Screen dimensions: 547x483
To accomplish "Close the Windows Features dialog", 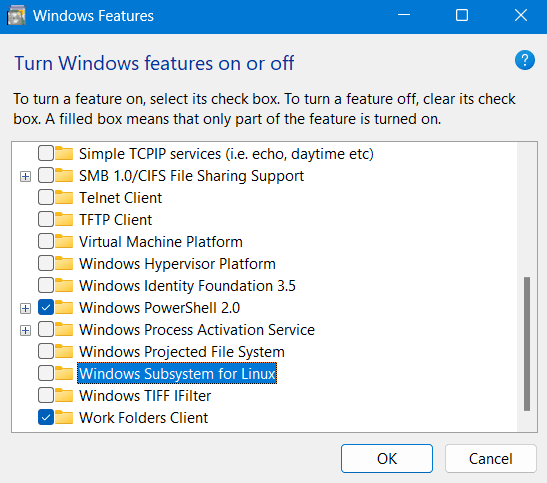I will coord(521,15).
